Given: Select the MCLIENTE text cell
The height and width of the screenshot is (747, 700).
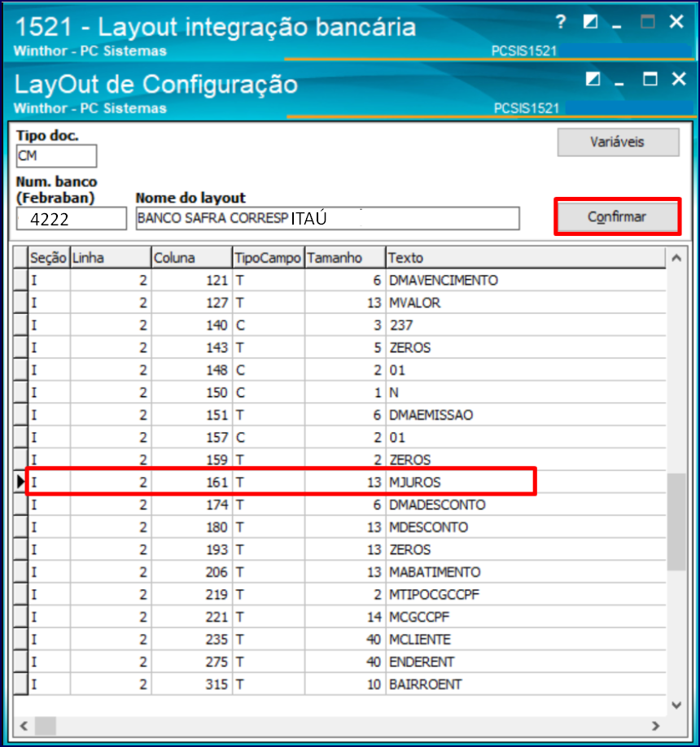Looking at the screenshot, I should pyautogui.click(x=526, y=640).
